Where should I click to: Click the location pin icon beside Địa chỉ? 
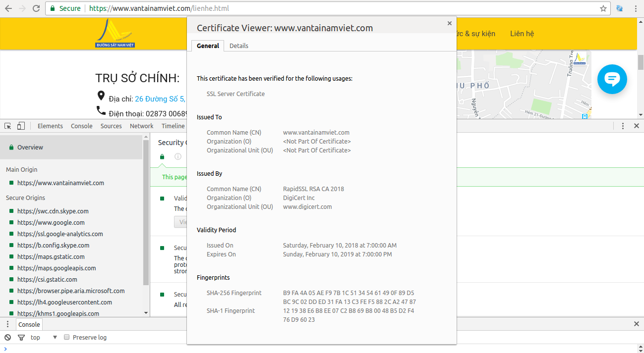(x=101, y=96)
